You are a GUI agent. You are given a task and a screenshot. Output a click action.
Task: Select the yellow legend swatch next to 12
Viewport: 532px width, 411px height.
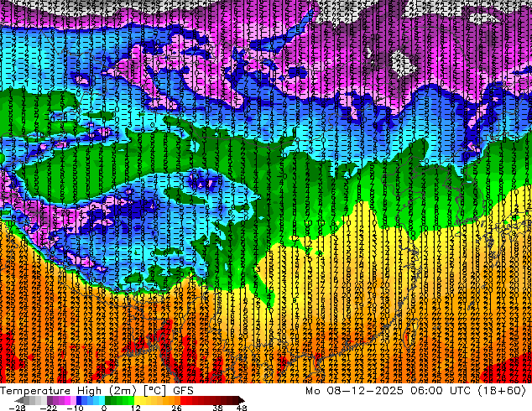(137, 400)
